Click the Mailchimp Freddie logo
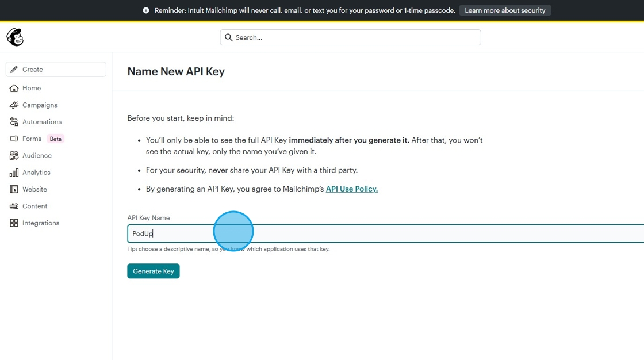 [x=15, y=37]
